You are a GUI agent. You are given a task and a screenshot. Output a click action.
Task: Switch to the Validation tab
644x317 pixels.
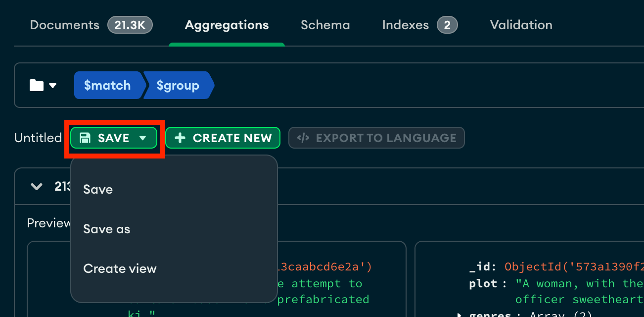(x=520, y=25)
